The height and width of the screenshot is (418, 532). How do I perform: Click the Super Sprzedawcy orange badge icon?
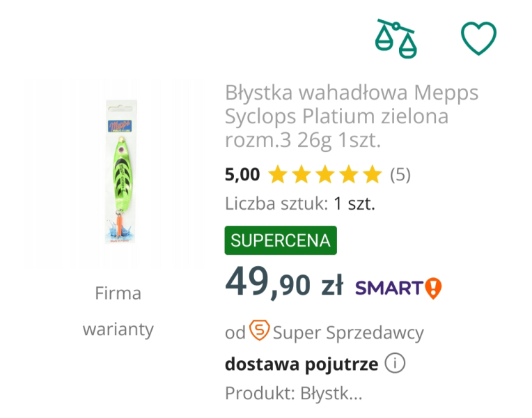tap(259, 330)
